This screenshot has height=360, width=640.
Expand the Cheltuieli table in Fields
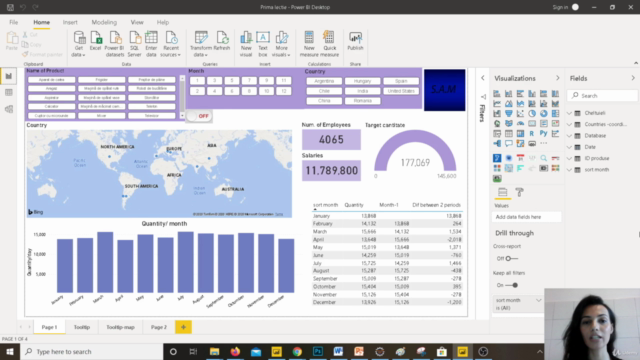[x=570, y=113]
